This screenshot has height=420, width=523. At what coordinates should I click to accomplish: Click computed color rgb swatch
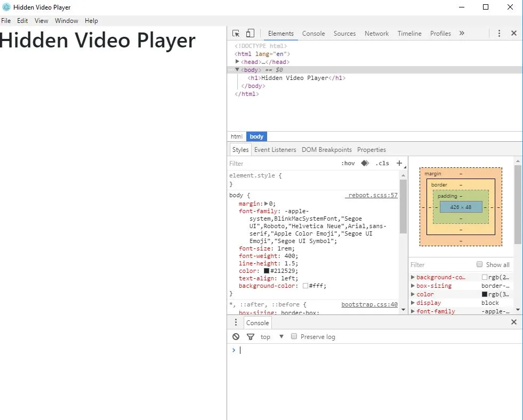[484, 294]
